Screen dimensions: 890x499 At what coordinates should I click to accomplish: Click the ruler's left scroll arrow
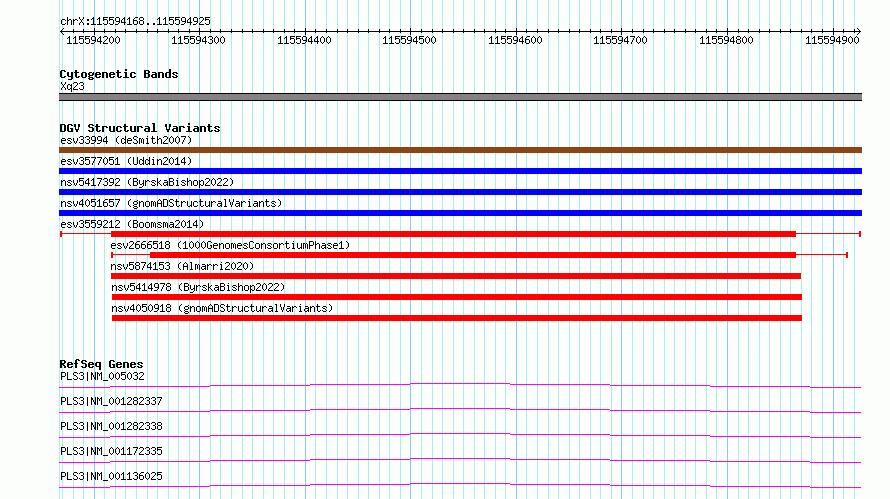[x=62, y=32]
